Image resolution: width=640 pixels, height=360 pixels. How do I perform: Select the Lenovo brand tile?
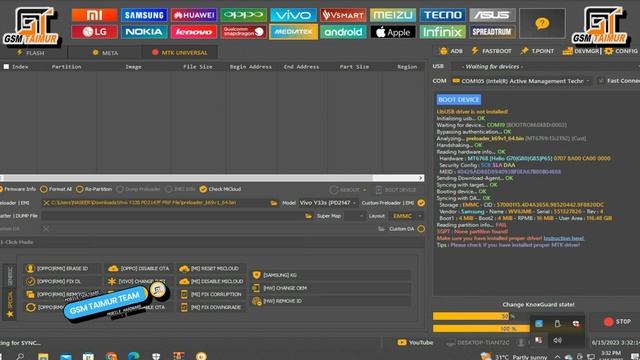[194, 32]
